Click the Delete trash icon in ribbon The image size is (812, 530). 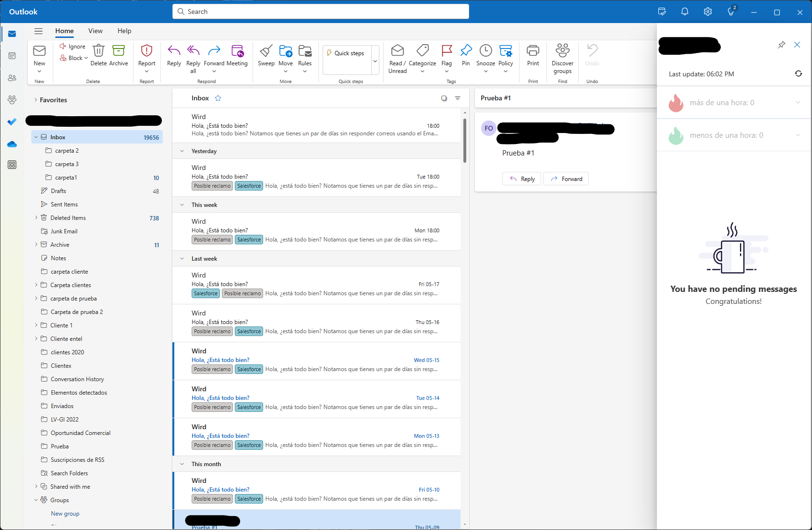coord(98,50)
